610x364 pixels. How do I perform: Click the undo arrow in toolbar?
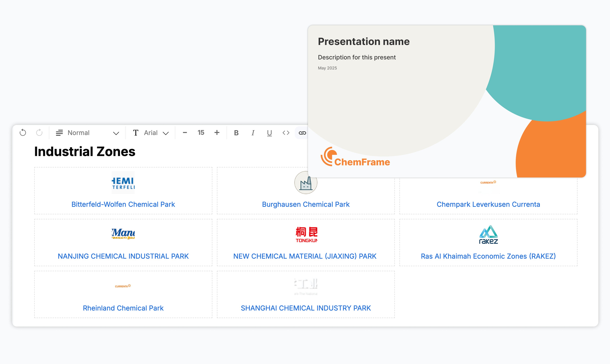[x=23, y=133]
